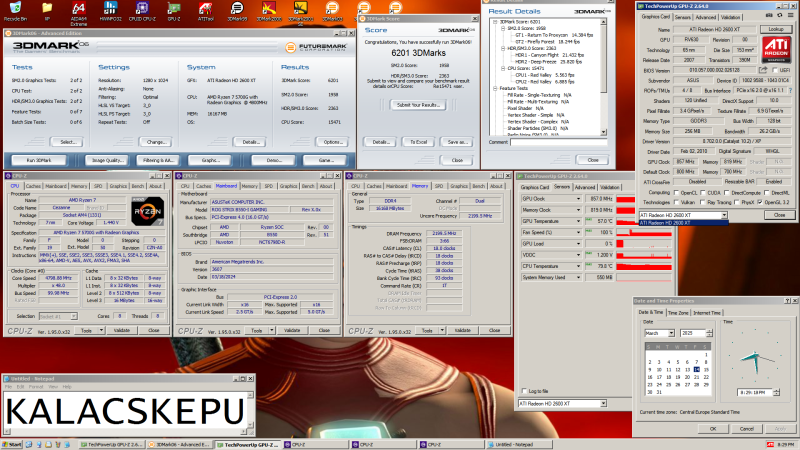Click the Ryzen logo in CPU-Z
The image size is (800, 450).
(147, 211)
